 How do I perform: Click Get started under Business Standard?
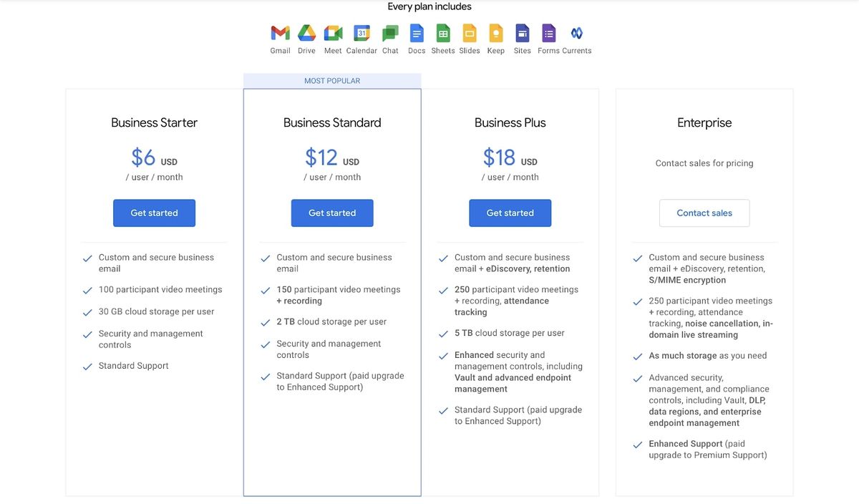click(x=332, y=213)
